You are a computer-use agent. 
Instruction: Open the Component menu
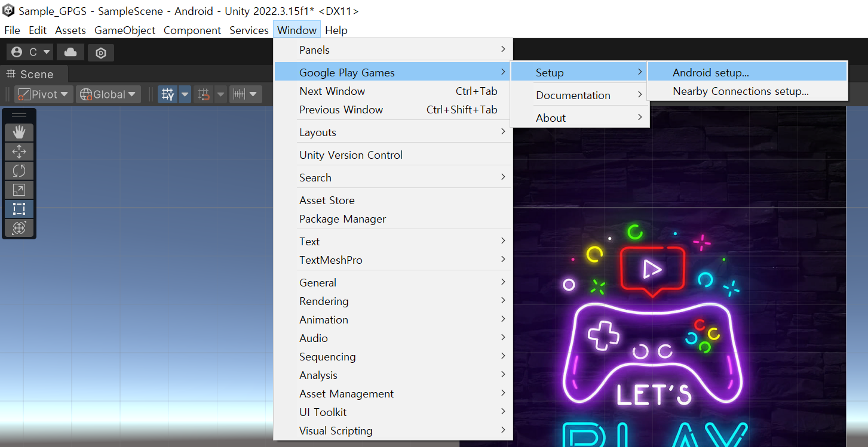click(192, 30)
